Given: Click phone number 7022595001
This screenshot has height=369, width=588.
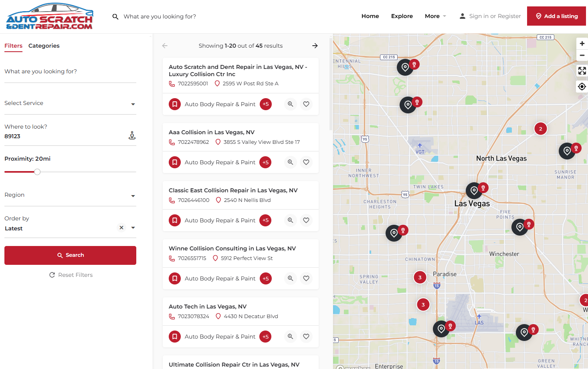Looking at the screenshot, I should tap(193, 84).
